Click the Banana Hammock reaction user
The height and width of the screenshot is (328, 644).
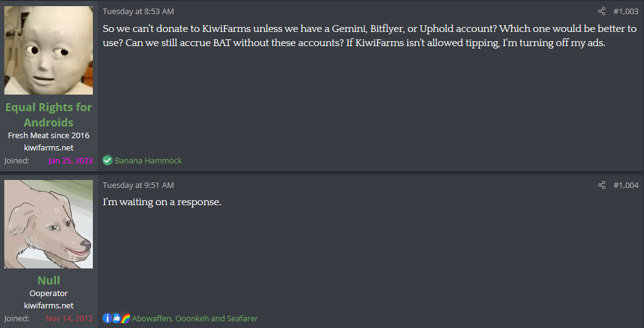(x=148, y=161)
